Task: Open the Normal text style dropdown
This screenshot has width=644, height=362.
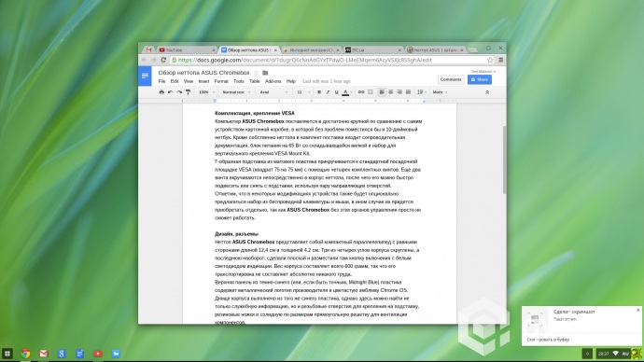Action: click(x=236, y=92)
